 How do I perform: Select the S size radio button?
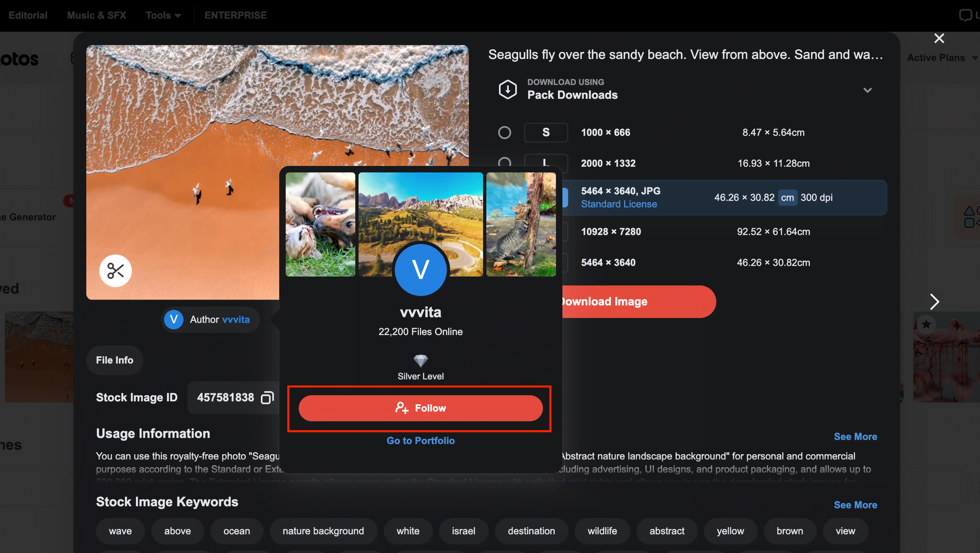[x=505, y=133]
